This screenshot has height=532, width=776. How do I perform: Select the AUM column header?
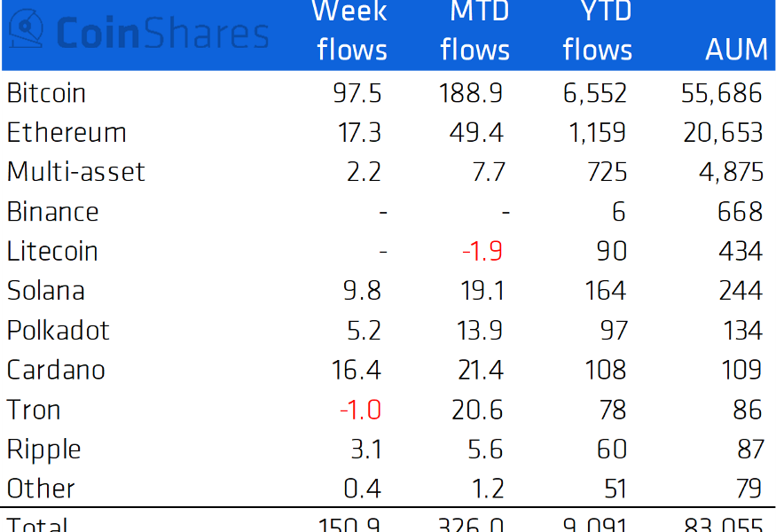(x=736, y=49)
